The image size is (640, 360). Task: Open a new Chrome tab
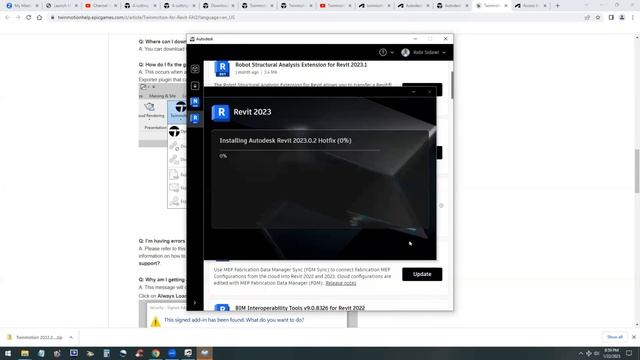558,6
